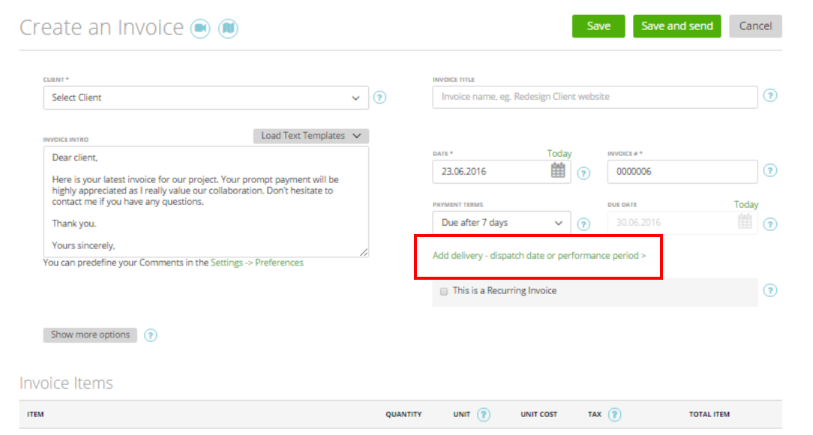Click the help icon beside Recurring Invoice row
813x435 pixels.
(x=770, y=290)
